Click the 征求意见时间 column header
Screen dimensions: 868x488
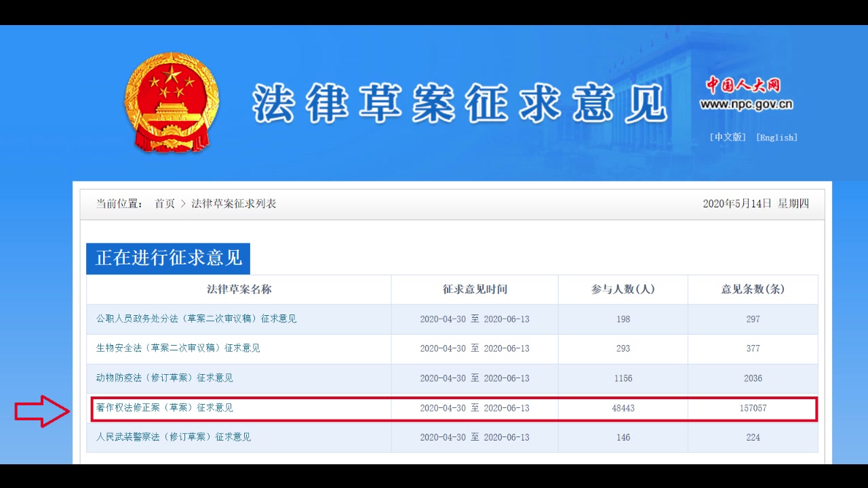click(475, 289)
